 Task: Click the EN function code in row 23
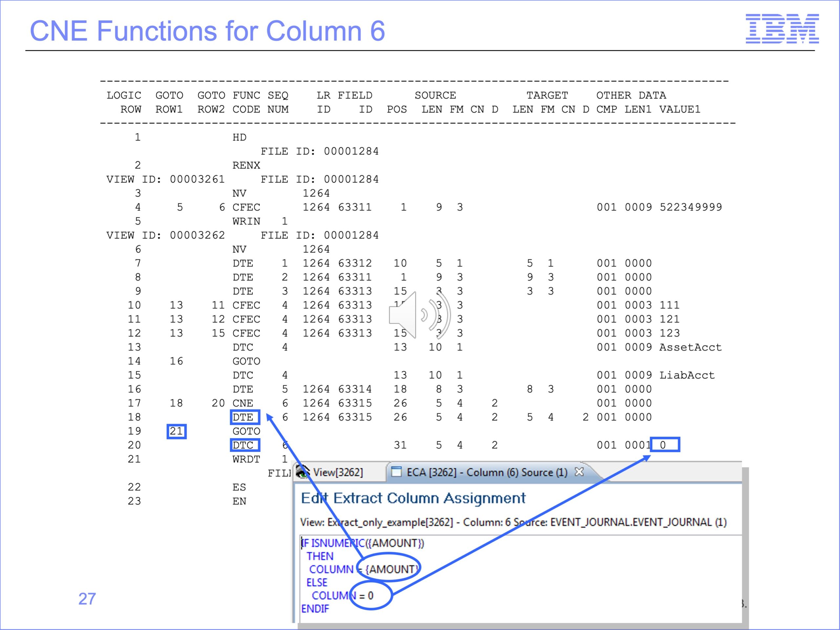239,501
